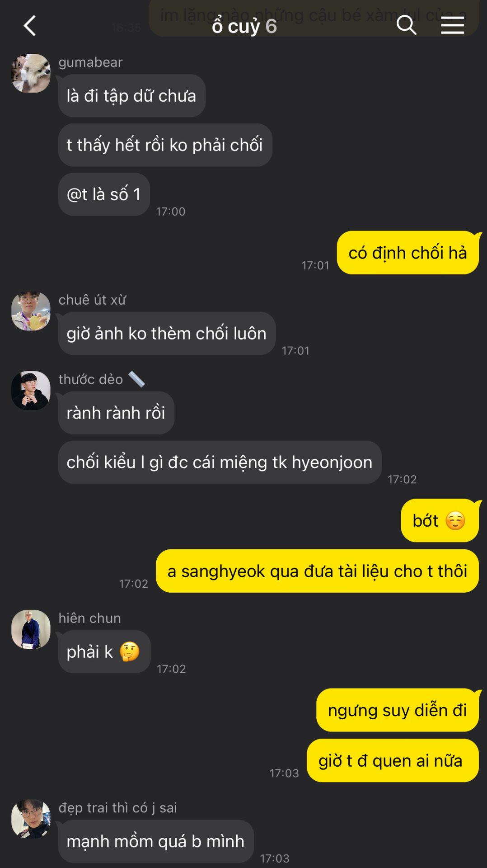
Task: Tap the chat title ồ cuỷ 6
Action: 244,26
